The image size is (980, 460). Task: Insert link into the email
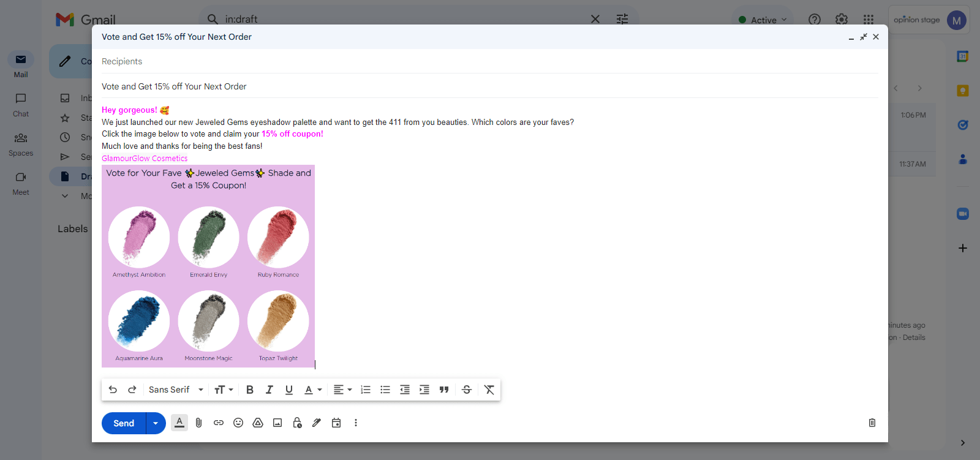(x=219, y=423)
